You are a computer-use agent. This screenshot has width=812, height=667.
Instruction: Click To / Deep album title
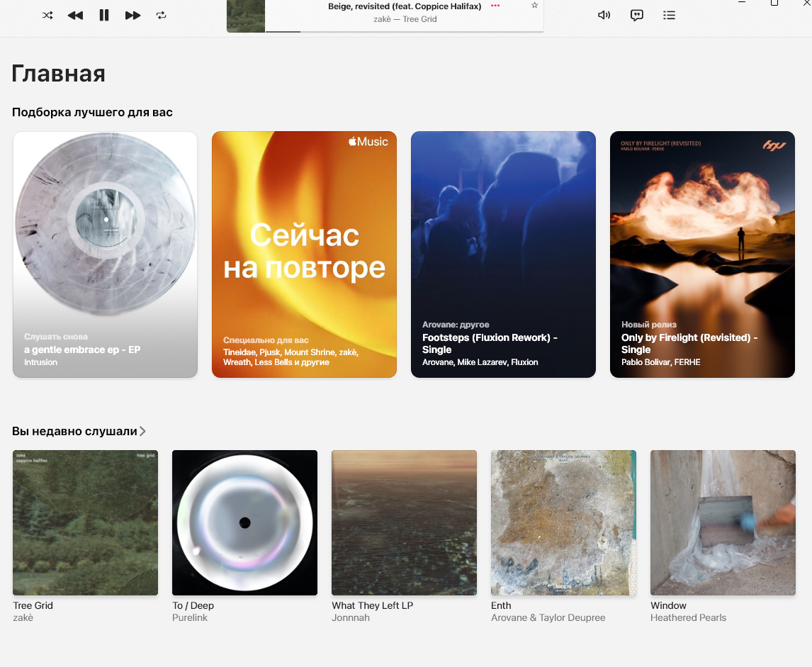point(193,605)
